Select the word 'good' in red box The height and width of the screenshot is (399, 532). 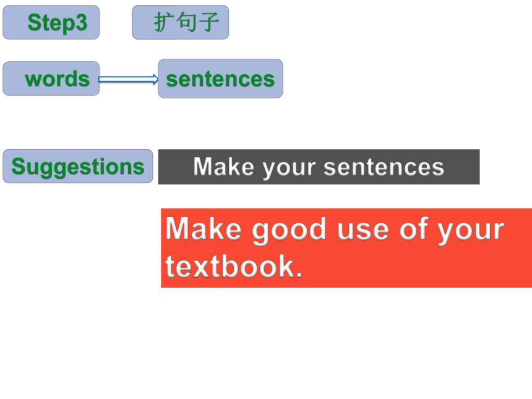click(289, 231)
